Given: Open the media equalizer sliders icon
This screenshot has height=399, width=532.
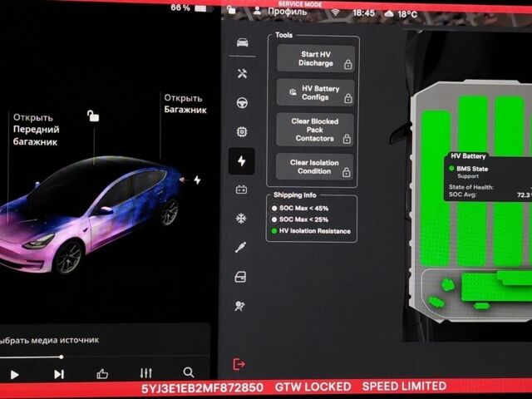Looking at the screenshot, I should click(x=146, y=373).
